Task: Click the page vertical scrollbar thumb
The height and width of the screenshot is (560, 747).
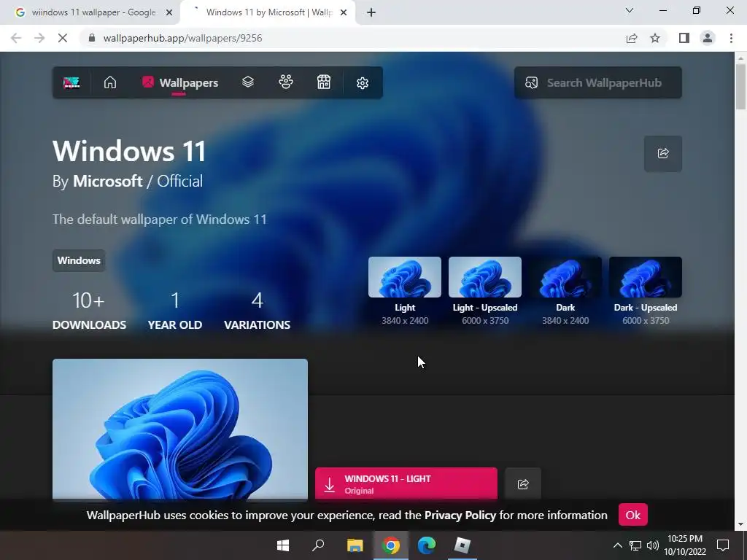Action: [x=741, y=86]
